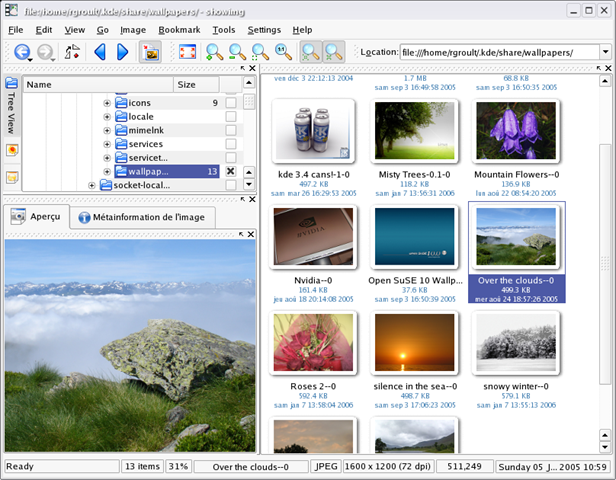
Task: Select the Mountain Flowers thumbnail
Action: (x=515, y=131)
